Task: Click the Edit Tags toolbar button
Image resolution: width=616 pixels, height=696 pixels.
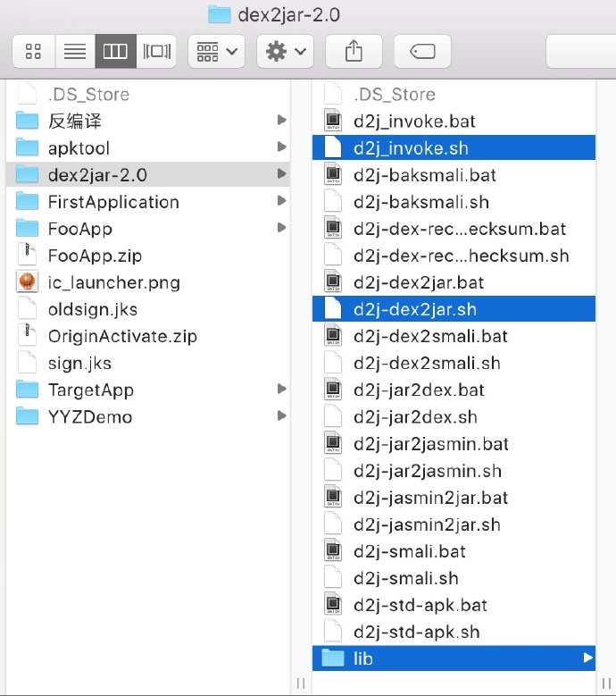Action: tap(422, 52)
